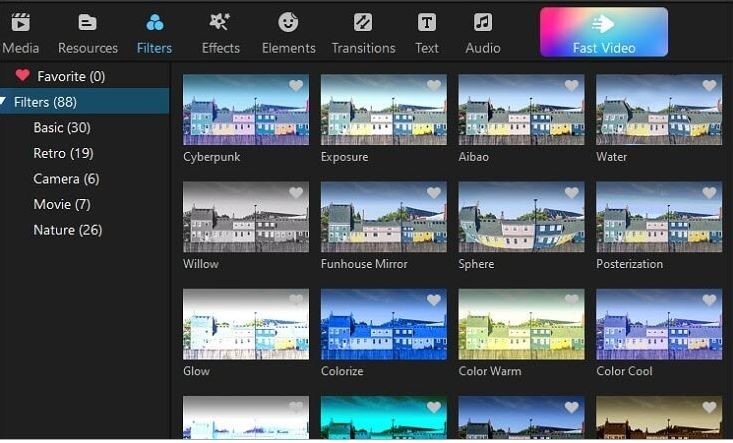Select the Glow filter thumbnail

[246, 324]
